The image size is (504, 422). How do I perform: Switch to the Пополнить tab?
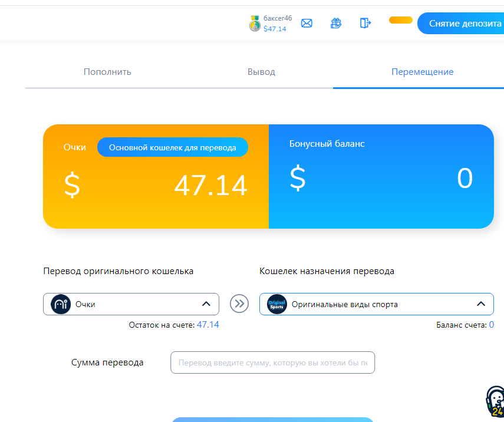(107, 72)
